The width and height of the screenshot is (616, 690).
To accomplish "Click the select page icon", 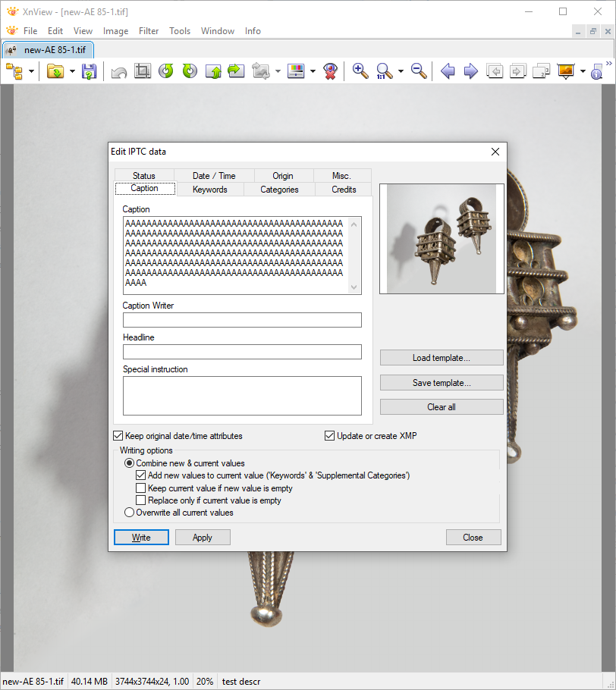I will [x=541, y=71].
